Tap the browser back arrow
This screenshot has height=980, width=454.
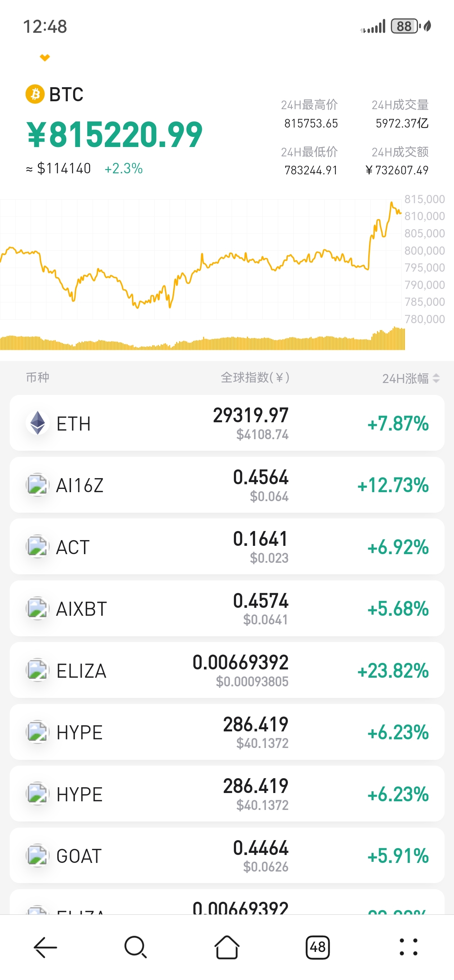point(45,947)
